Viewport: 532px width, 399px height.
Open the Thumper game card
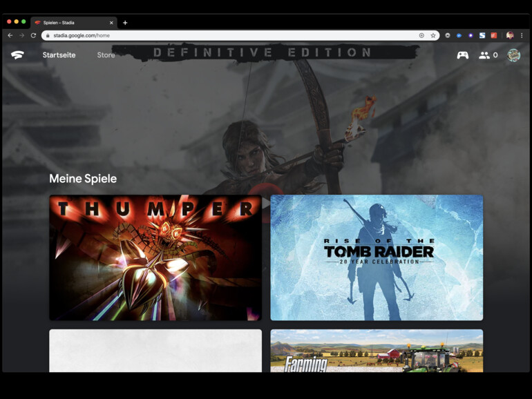(x=155, y=257)
